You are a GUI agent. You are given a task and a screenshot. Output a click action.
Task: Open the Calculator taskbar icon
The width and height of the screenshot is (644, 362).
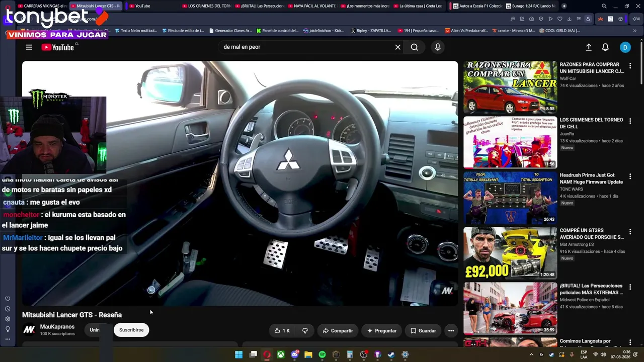[x=350, y=354]
